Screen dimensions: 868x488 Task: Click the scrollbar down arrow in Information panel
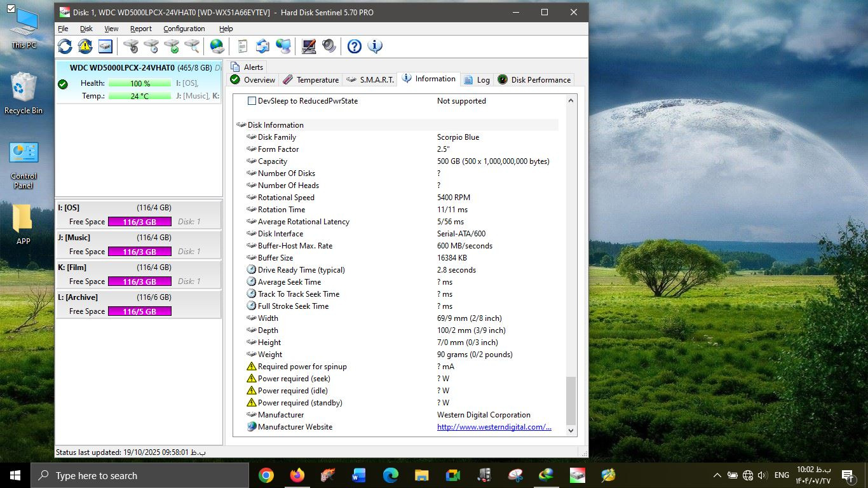point(570,430)
